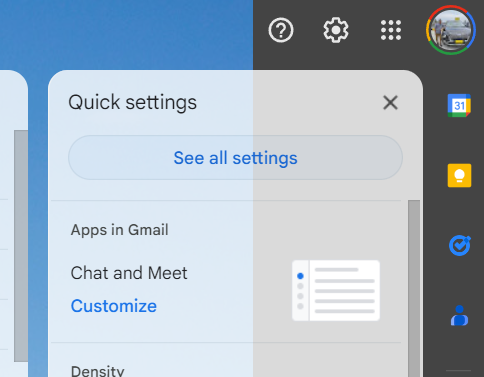Viewport: 484px width, 377px height.
Task: Click the Chat and Meet layout thumbnail
Action: (x=336, y=291)
